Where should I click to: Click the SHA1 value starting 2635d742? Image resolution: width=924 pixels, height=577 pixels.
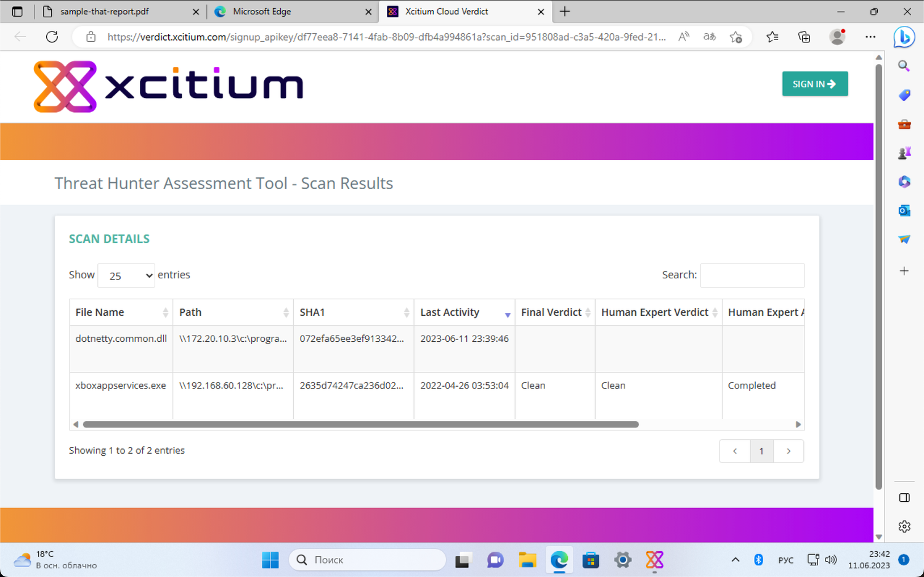(x=352, y=385)
